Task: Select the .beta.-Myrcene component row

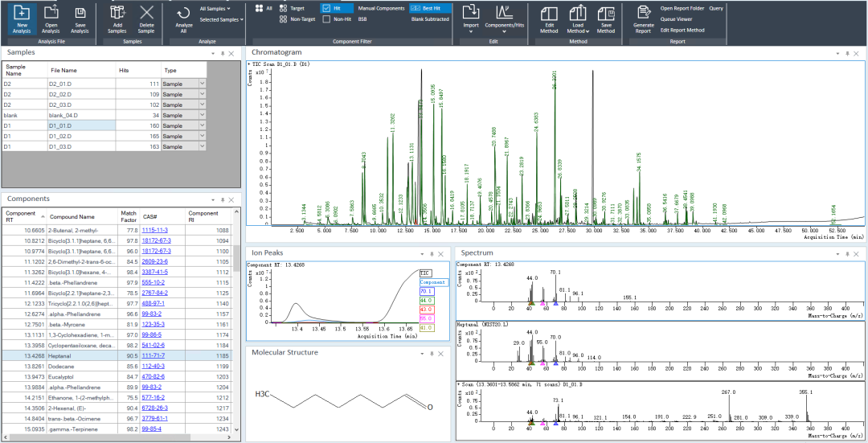Action: click(117, 325)
